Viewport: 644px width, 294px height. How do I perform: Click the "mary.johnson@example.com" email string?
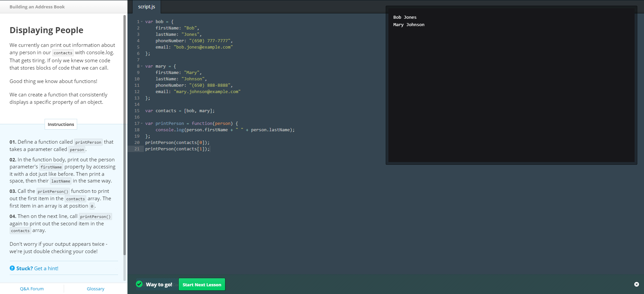pos(207,92)
